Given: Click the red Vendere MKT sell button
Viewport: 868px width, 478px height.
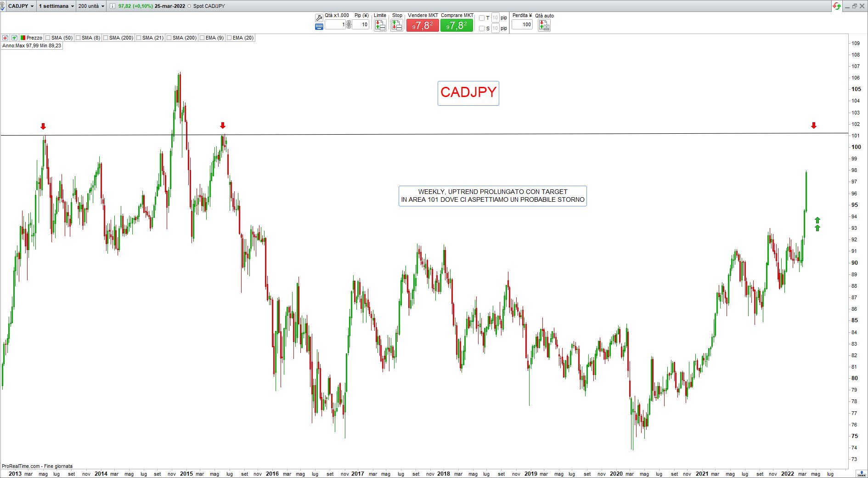Looking at the screenshot, I should click(x=423, y=25).
